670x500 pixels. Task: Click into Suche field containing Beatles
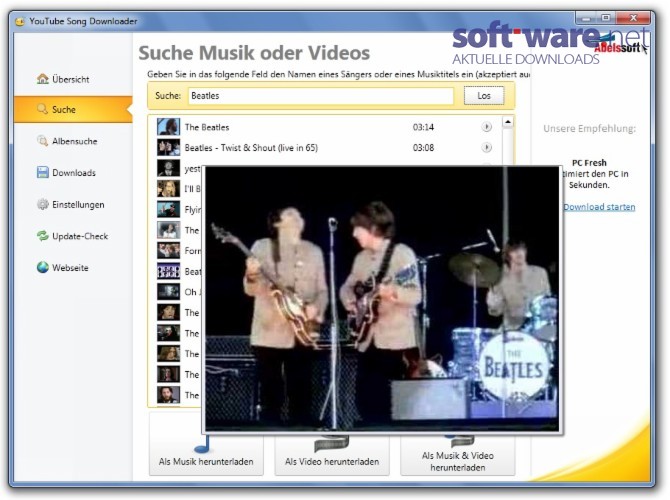(x=321, y=96)
